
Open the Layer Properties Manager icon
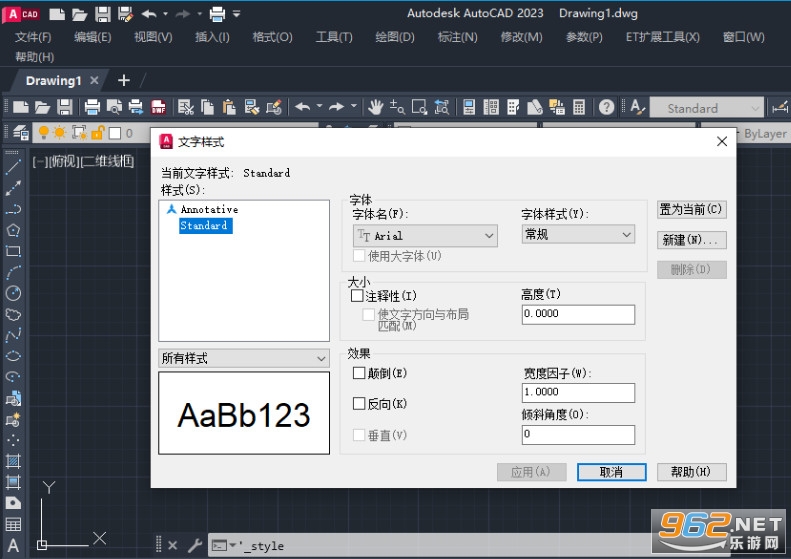tap(21, 133)
